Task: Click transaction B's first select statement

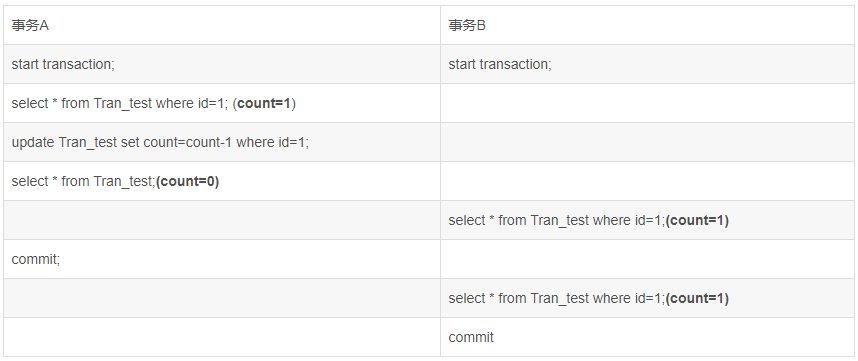Action: pos(589,220)
